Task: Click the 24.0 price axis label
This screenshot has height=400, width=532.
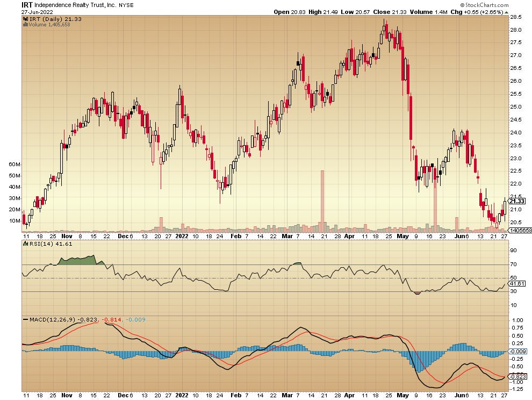Action: (516, 132)
